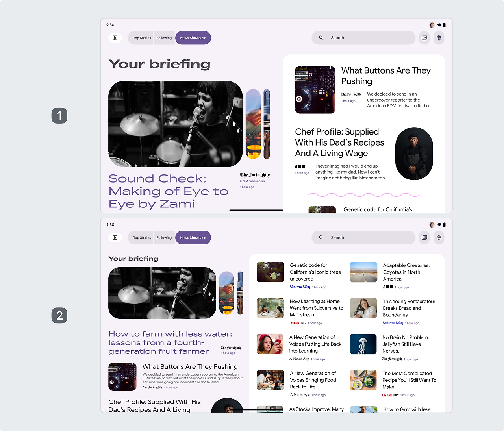Open the settings gear in the lower screen

[x=439, y=237]
